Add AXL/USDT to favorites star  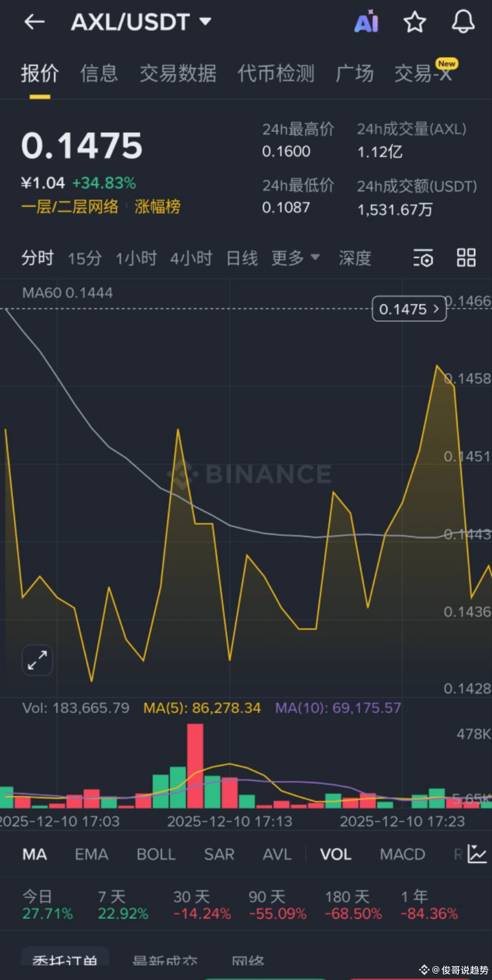pos(414,22)
